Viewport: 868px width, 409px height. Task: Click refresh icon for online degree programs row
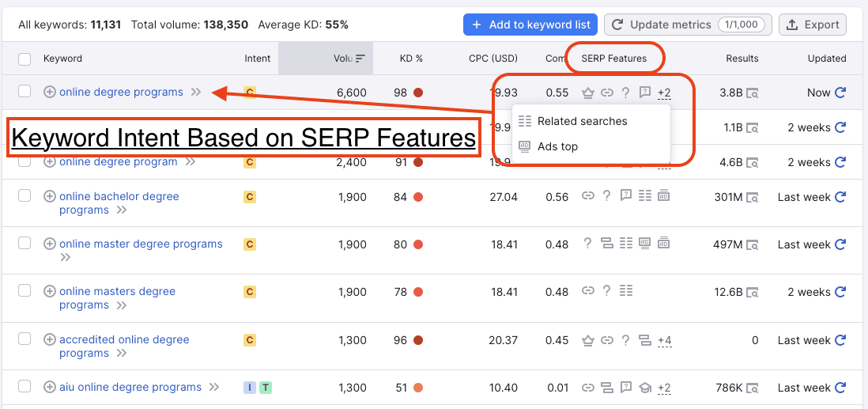[x=840, y=93]
